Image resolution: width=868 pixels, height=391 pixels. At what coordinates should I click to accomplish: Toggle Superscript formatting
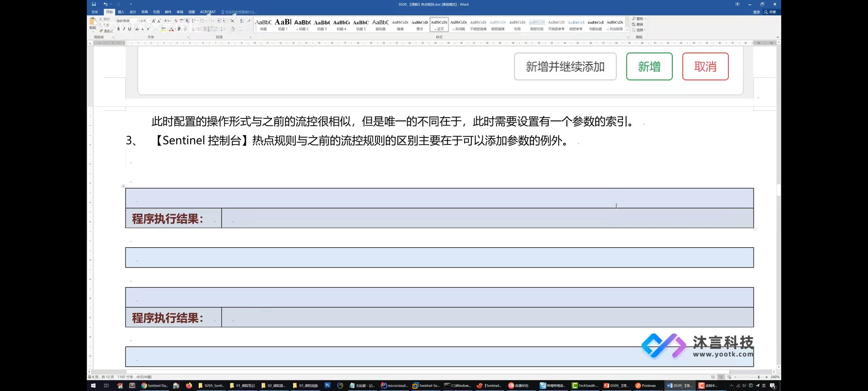point(148,29)
